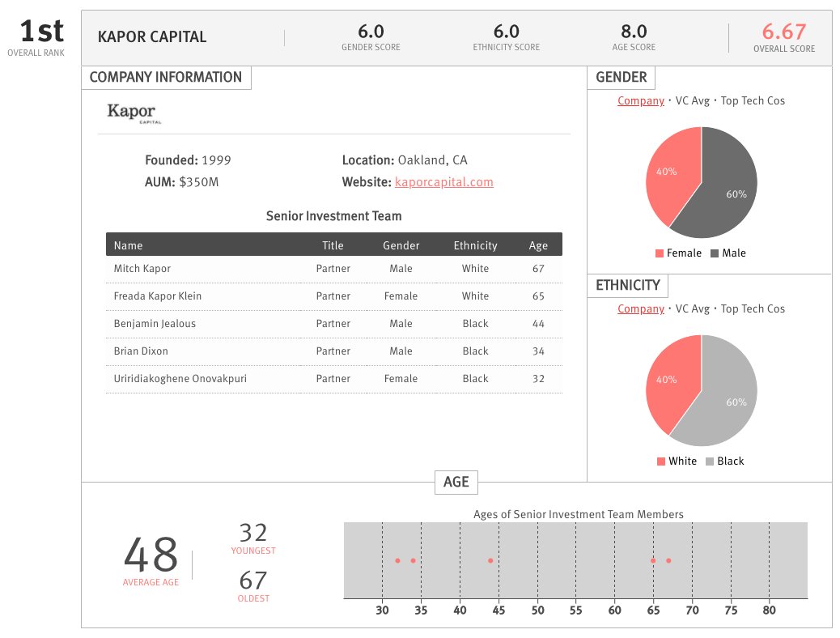Click the Gender column header

click(x=401, y=245)
